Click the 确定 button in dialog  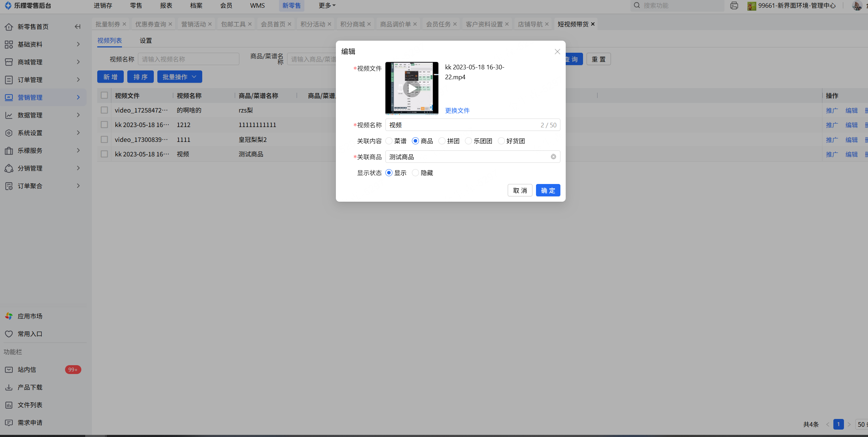[548, 190]
